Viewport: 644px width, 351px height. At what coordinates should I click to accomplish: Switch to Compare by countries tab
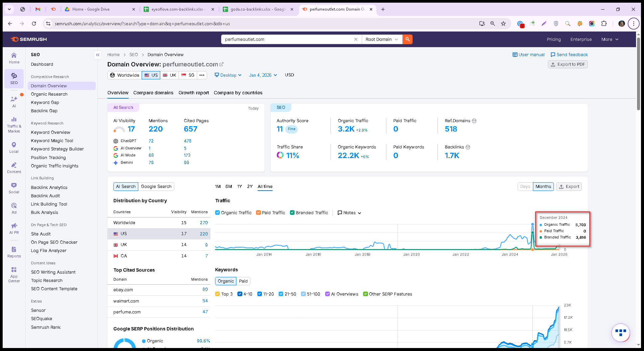tap(238, 93)
